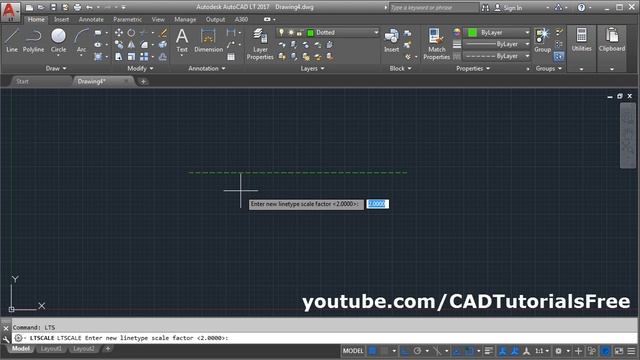Click the keyword search box

tap(433, 8)
